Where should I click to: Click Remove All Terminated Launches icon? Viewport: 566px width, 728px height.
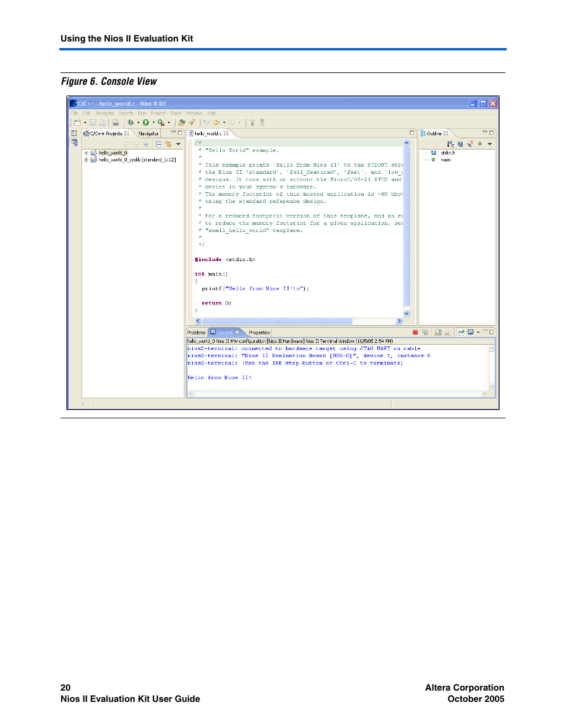(425, 332)
